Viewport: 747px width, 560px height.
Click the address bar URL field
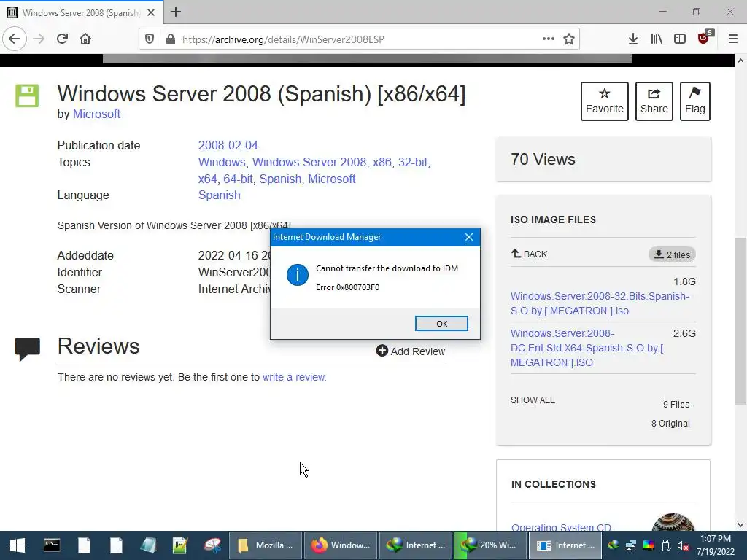(357, 39)
